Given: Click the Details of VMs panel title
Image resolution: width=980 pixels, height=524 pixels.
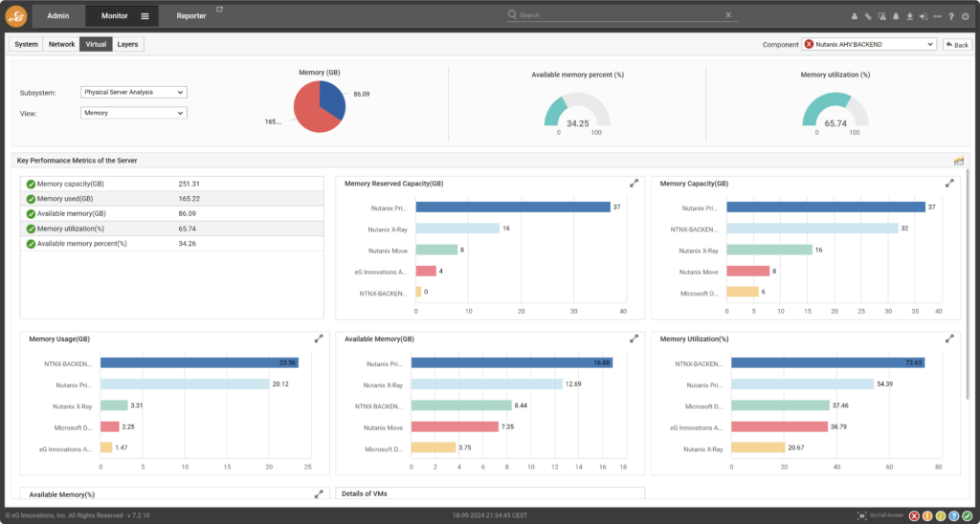Looking at the screenshot, I should (365, 493).
